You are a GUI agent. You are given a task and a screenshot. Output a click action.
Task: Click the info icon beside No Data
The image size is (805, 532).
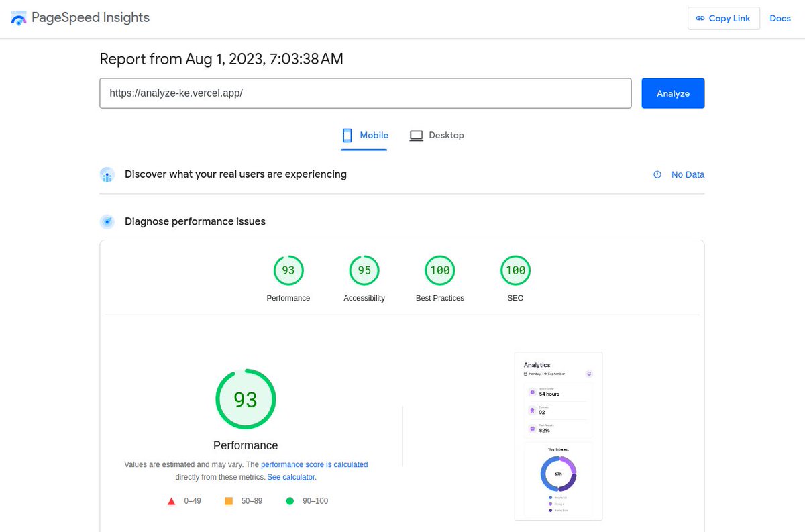pos(657,174)
